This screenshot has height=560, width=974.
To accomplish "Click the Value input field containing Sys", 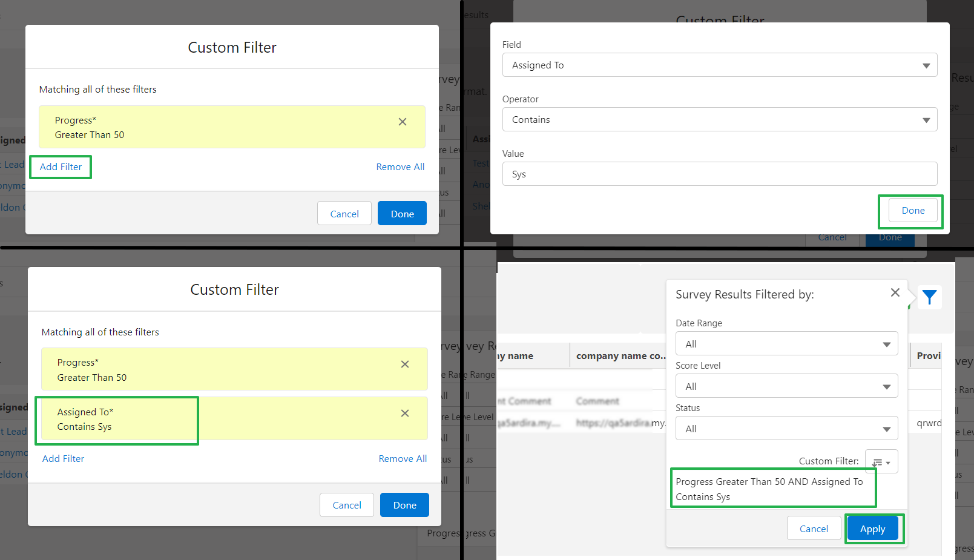I will (x=719, y=174).
